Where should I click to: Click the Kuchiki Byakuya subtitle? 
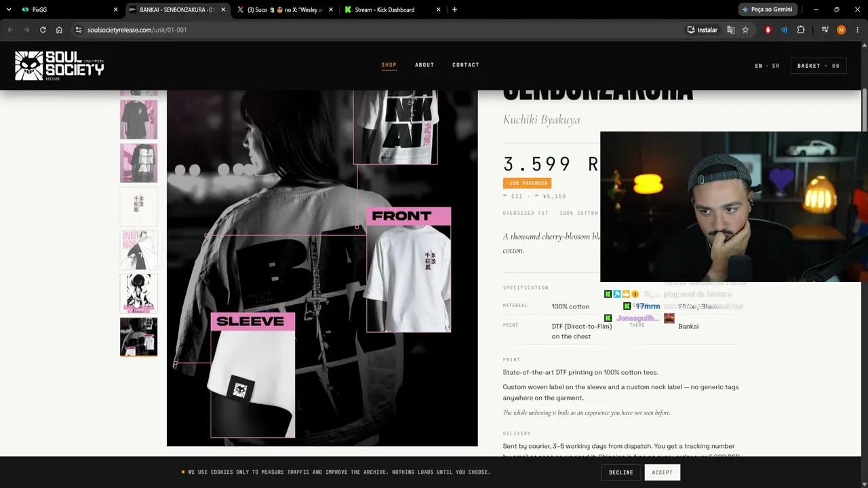coord(541,120)
